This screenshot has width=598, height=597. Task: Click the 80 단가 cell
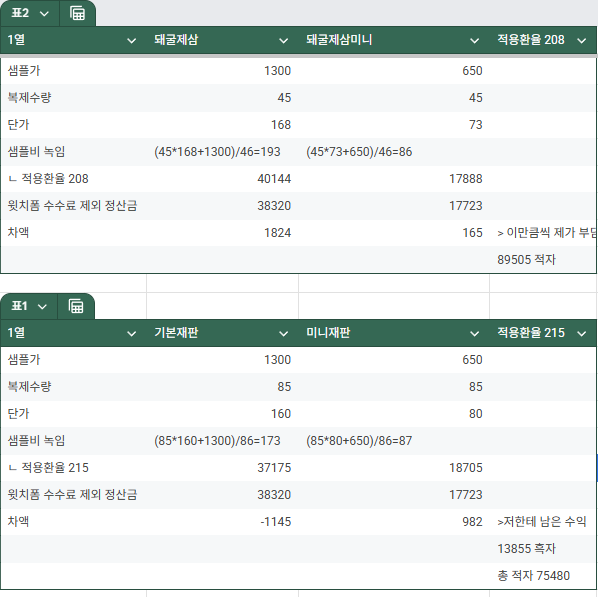394,414
